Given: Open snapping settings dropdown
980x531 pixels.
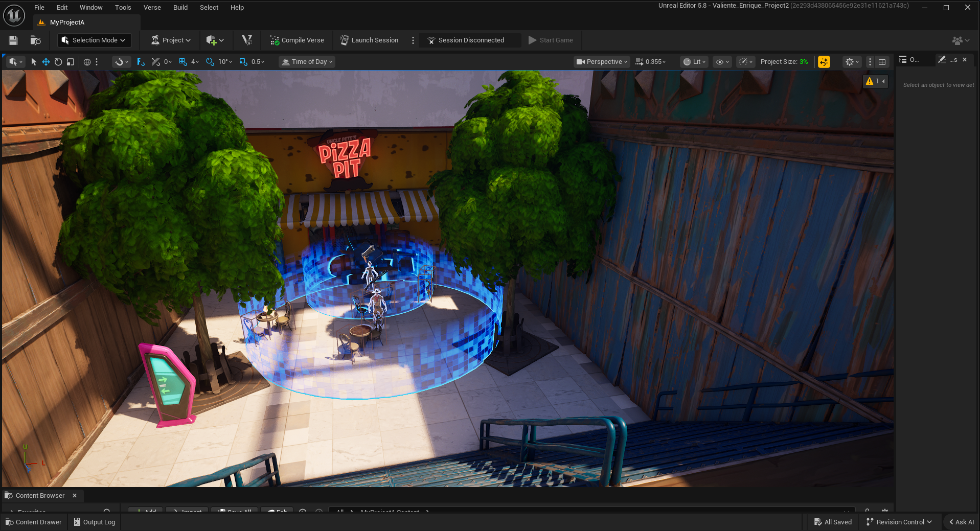Looking at the screenshot, I should 122,62.
